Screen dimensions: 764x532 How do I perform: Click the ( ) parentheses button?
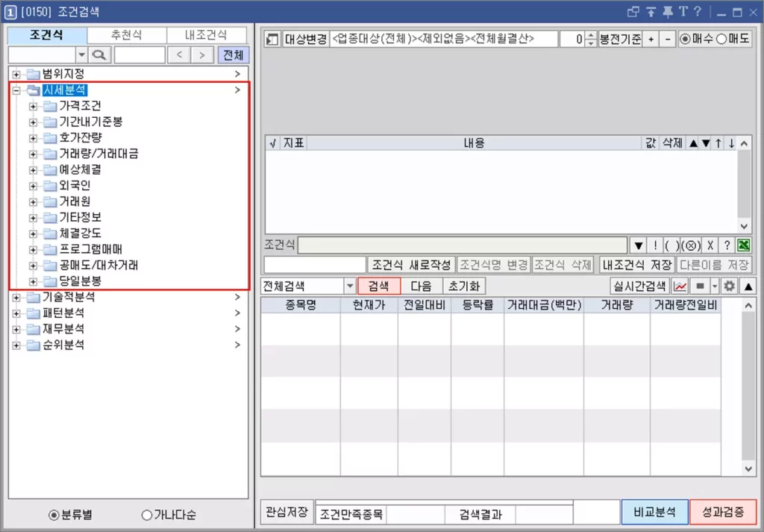[x=672, y=245]
